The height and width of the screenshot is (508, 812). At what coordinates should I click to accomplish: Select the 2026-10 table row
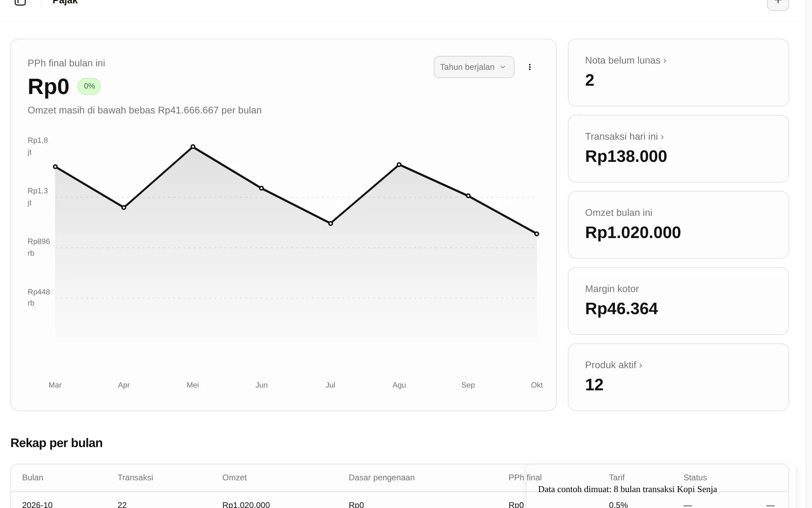(400, 502)
